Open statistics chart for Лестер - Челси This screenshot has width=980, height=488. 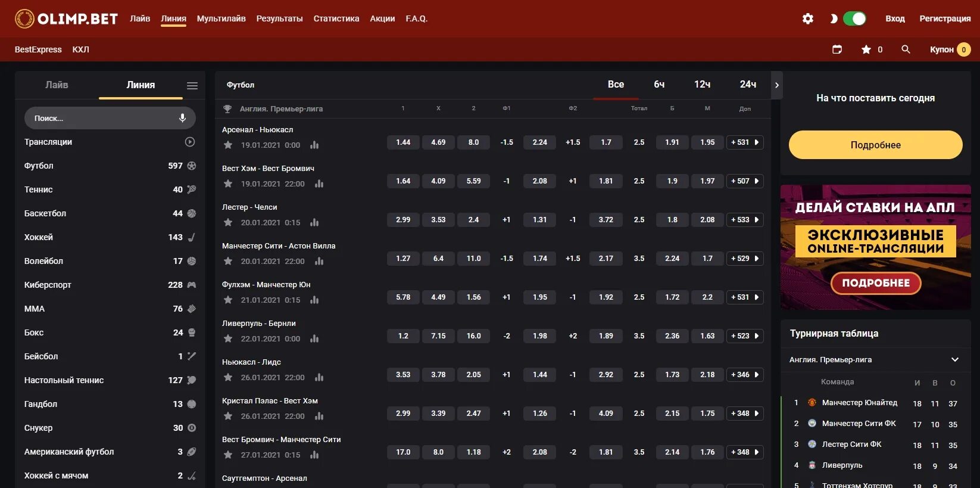coord(314,222)
